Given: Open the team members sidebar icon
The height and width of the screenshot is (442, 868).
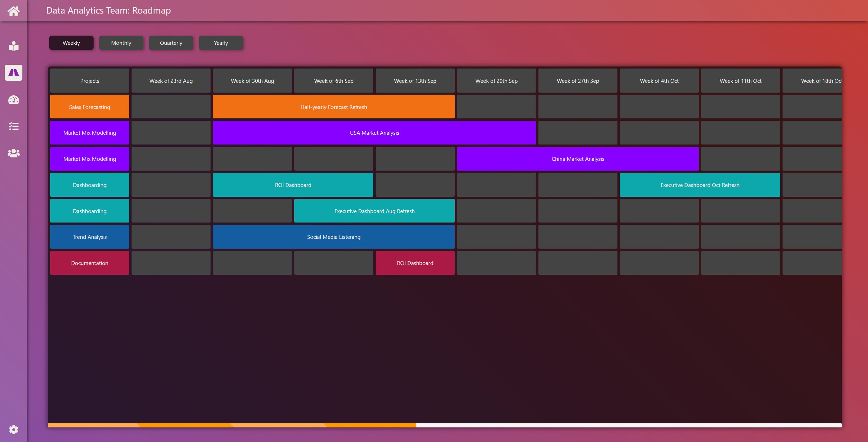Looking at the screenshot, I should (14, 153).
